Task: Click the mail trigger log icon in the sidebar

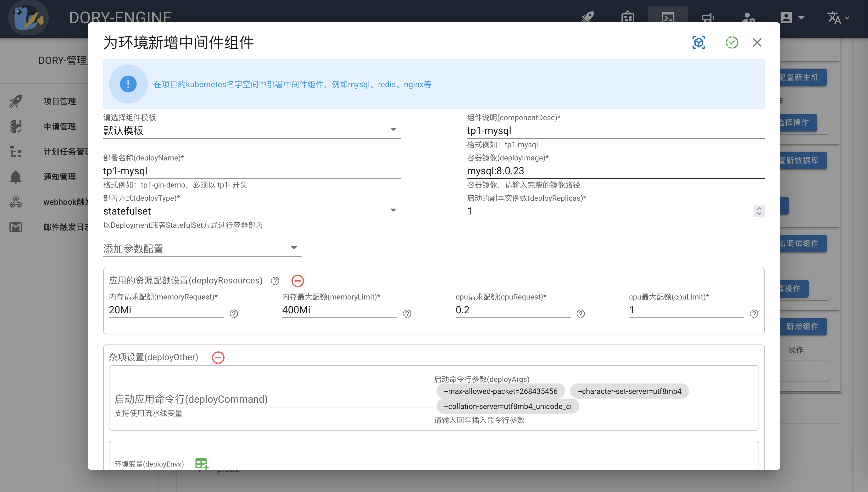Action: click(x=15, y=227)
